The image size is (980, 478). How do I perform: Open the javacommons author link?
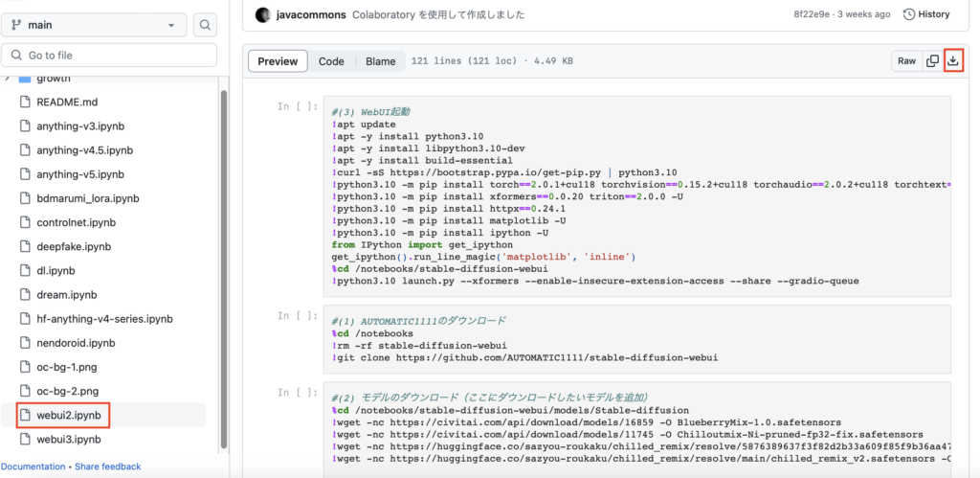[x=310, y=15]
